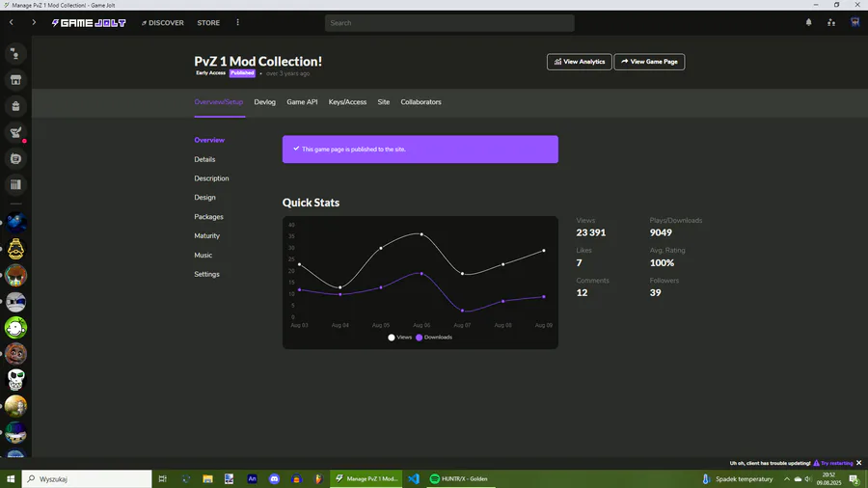Viewport: 868px width, 488px height.
Task: Open Visual Studio Code from the taskbar
Action: (413, 478)
